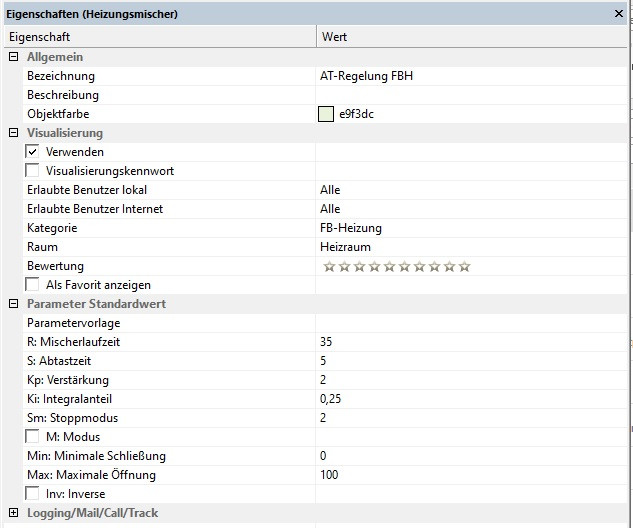Enable the Visualisierungskennwort checkbox
Viewport: 633px width, 528px height.
pyautogui.click(x=33, y=171)
